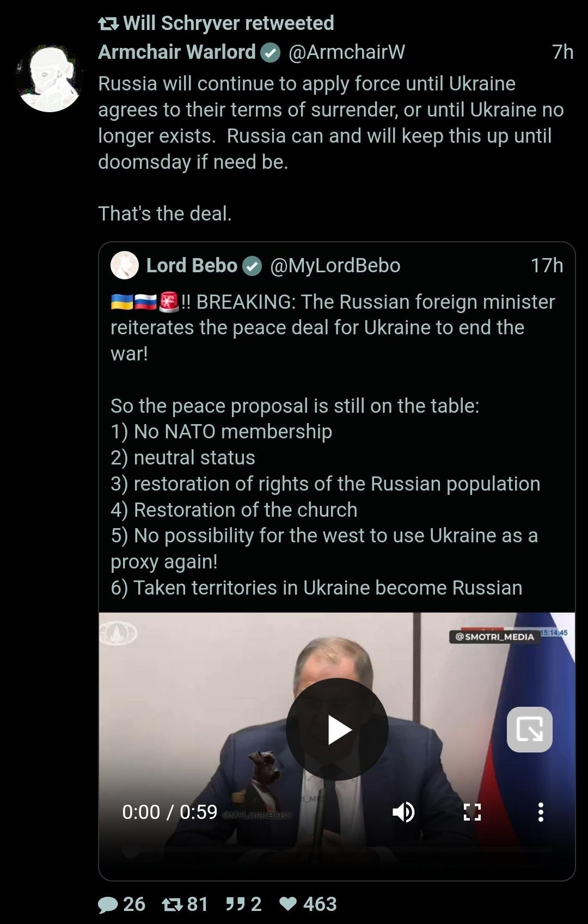Open Armchair Warlord's profile avatar
Screen dimensions: 588x924
pyautogui.click(x=50, y=78)
